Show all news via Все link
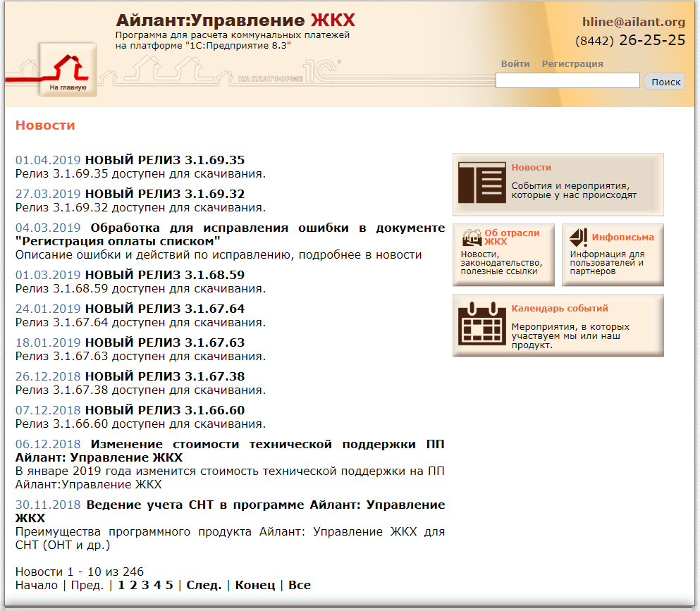The height and width of the screenshot is (611, 700). (300, 585)
